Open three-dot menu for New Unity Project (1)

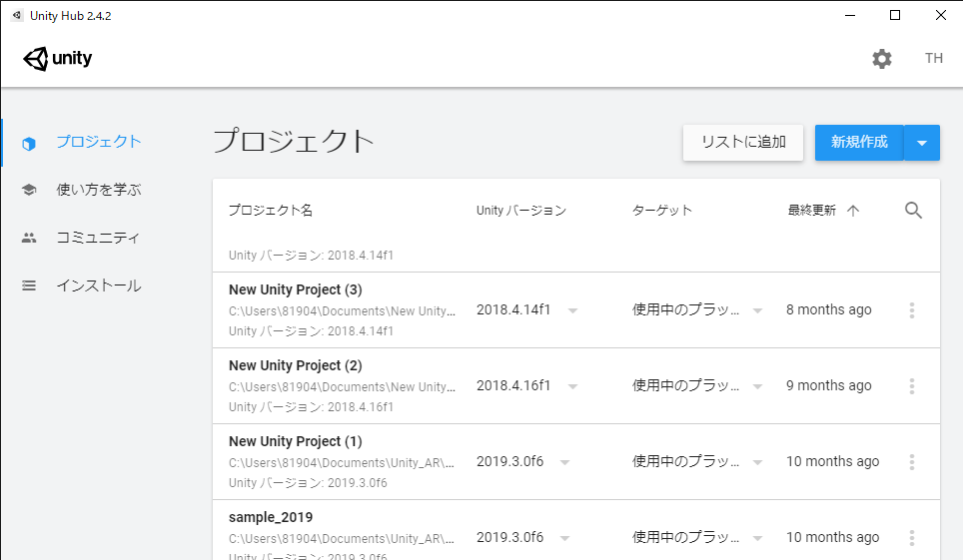(912, 462)
